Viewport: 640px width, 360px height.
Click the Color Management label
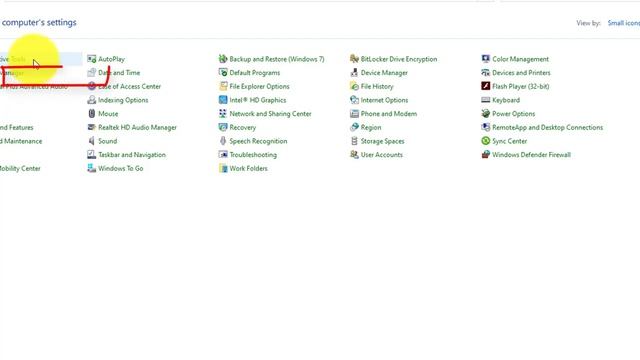[x=520, y=59]
